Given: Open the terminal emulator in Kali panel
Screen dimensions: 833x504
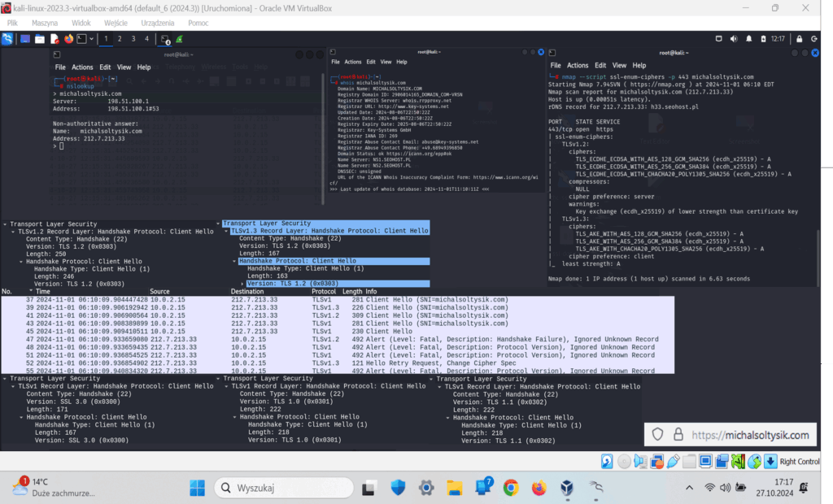Looking at the screenshot, I should click(x=82, y=39).
